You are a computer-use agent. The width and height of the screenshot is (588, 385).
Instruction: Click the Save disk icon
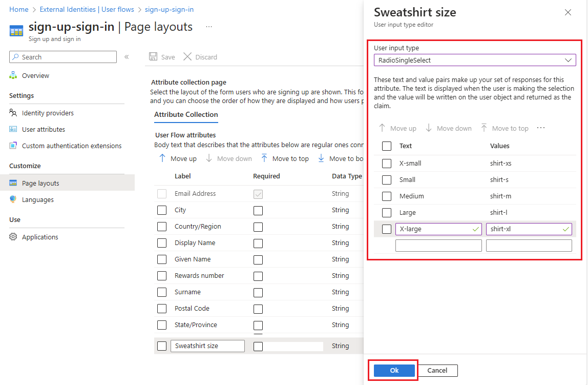[x=153, y=57]
